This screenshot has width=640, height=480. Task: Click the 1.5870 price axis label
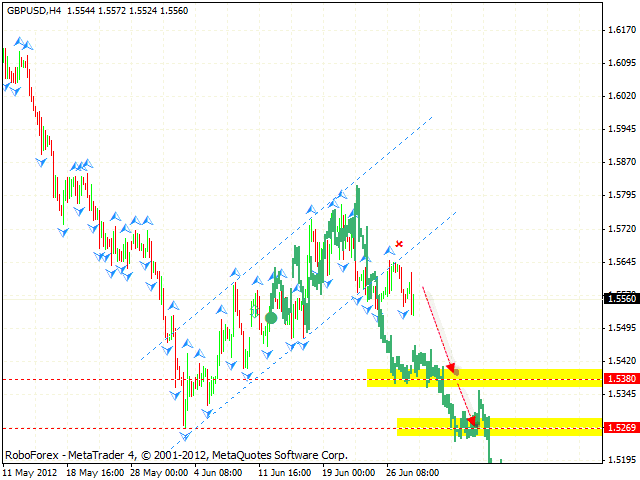(622, 162)
